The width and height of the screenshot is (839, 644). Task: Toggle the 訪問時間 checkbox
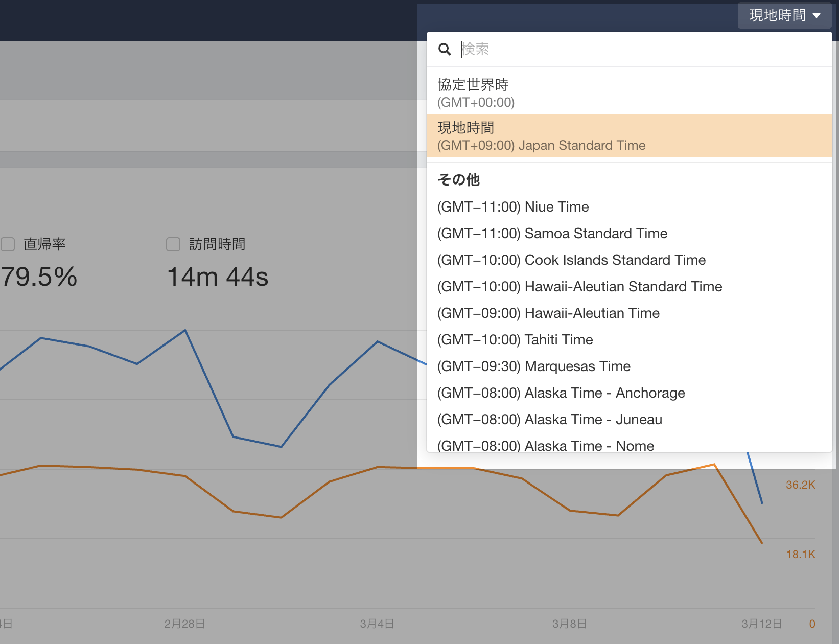point(173,244)
